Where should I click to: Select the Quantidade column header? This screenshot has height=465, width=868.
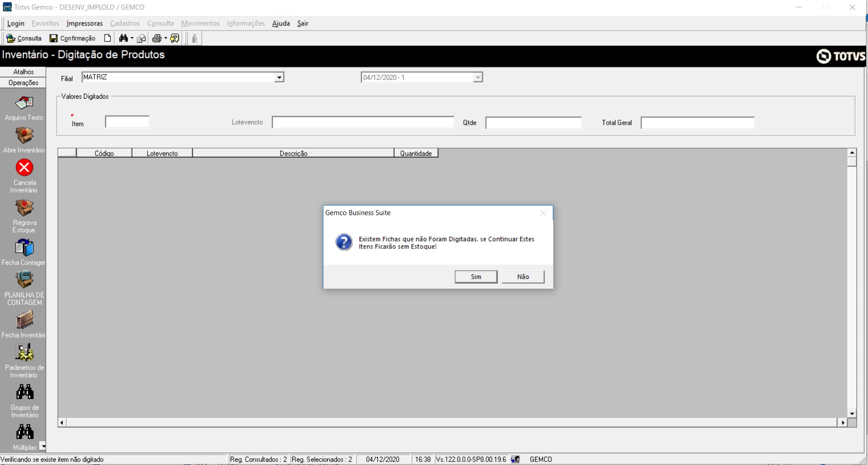point(416,153)
